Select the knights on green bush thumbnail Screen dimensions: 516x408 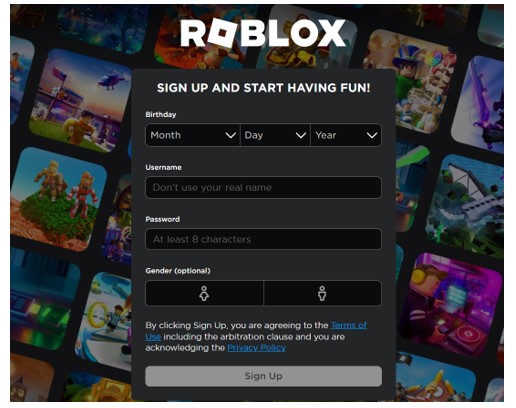pos(57,199)
